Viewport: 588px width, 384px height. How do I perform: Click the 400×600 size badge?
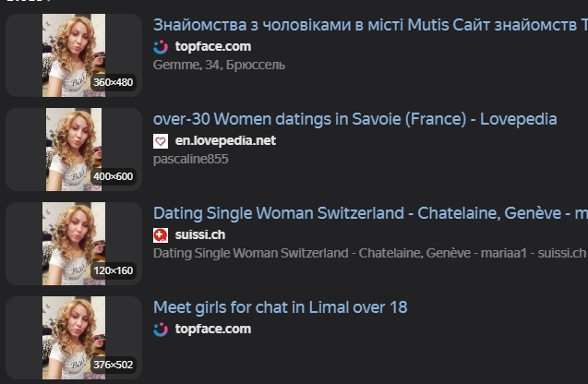114,176
